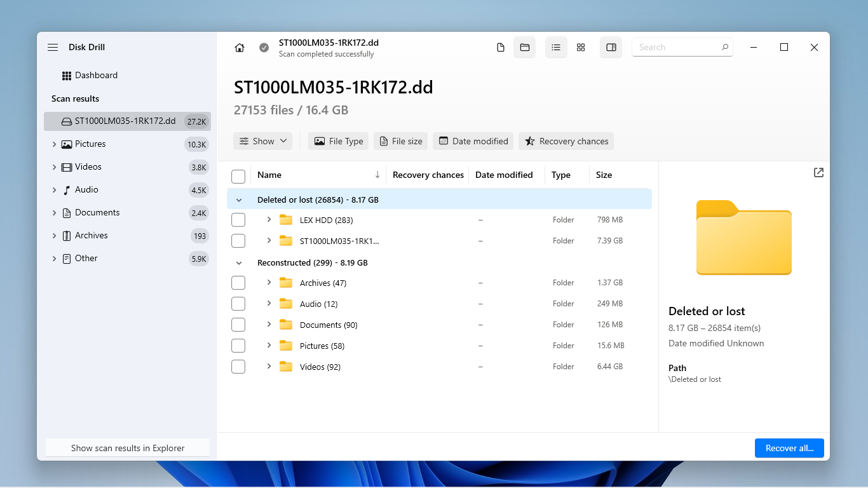Click the Archives (47) folder icon
Viewport: 868px width, 488px height.
coord(286,283)
